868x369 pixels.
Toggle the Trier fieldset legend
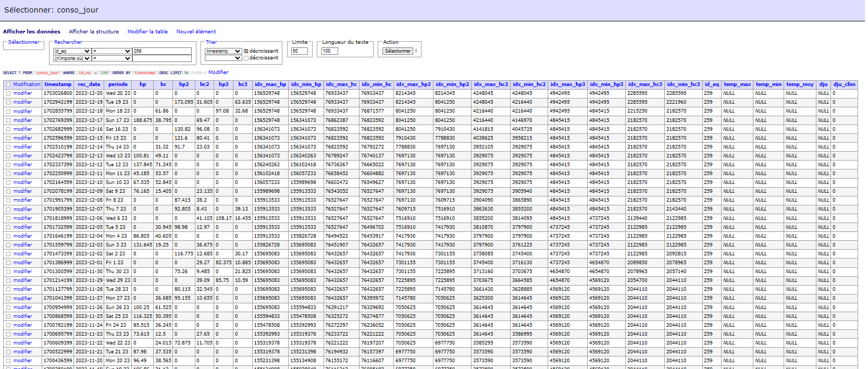pyautogui.click(x=211, y=42)
